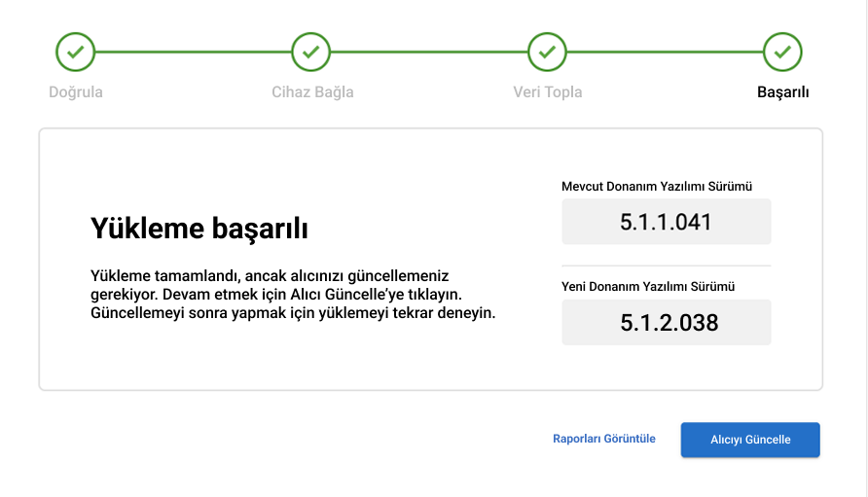Click the new firmware version field 5.1.2.038
Image resolution: width=868 pixels, height=497 pixels.
click(667, 323)
